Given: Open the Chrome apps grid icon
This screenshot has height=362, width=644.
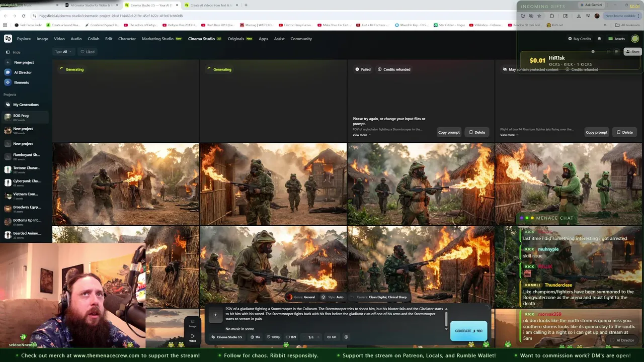Looking at the screenshot, I should (5, 25).
